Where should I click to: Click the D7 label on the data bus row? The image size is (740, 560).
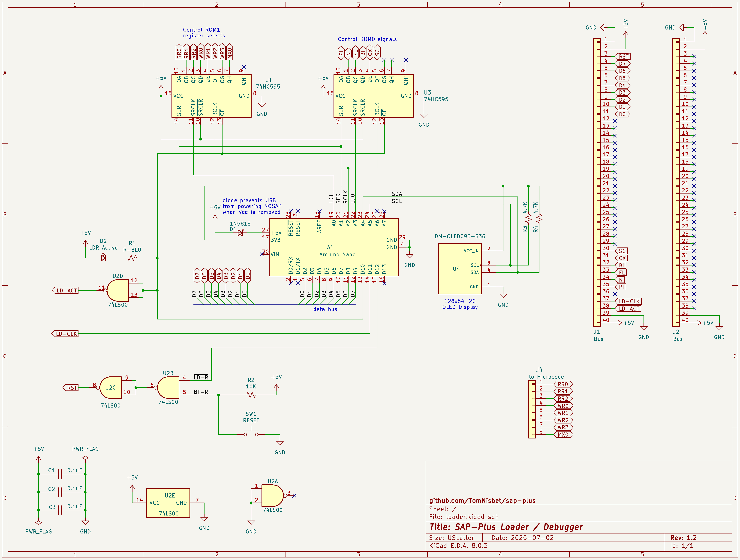(197, 275)
